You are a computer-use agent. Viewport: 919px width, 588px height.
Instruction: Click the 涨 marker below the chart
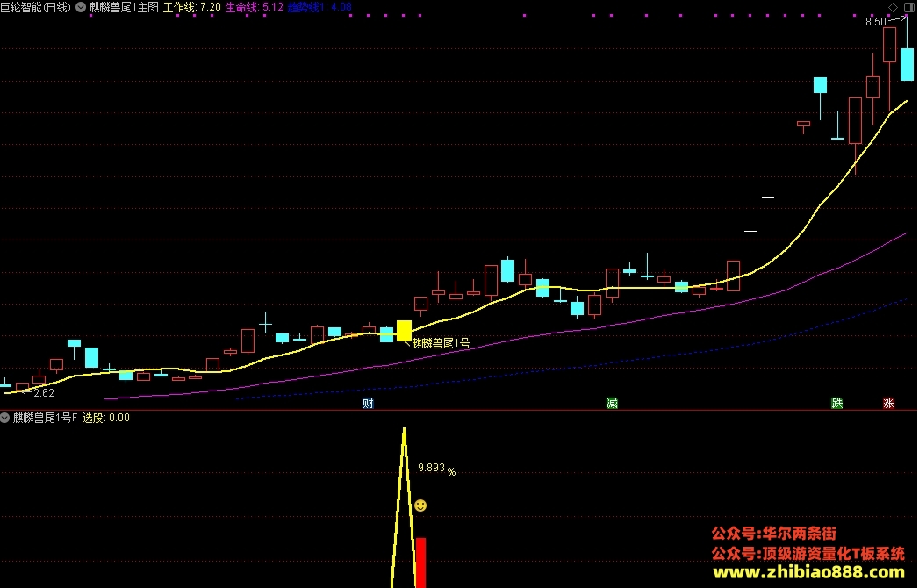pos(888,404)
